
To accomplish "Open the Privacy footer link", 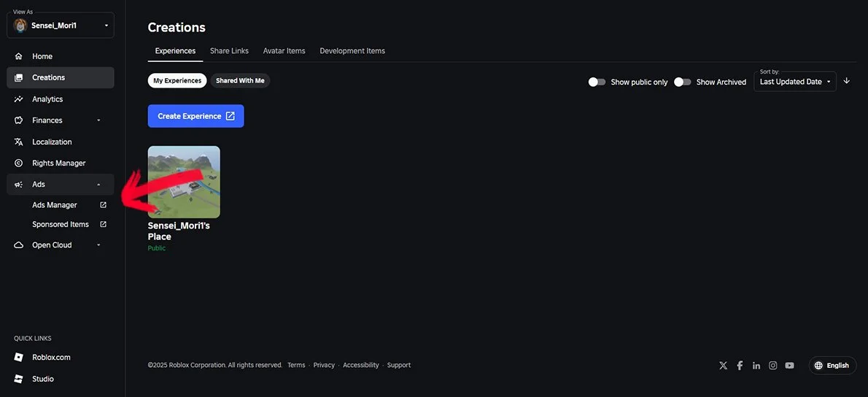I will [324, 366].
